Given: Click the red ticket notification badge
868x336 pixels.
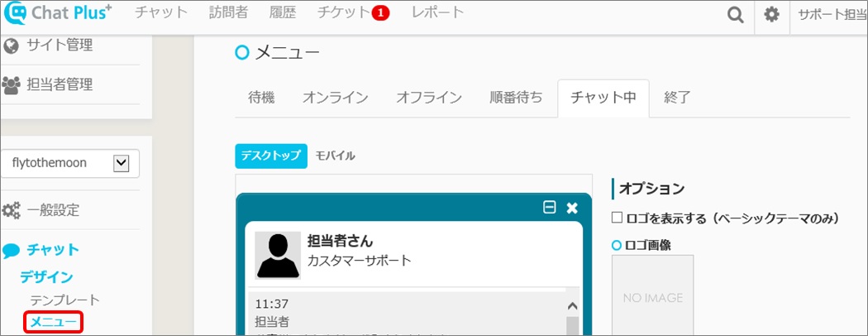Looking at the screenshot, I should coord(380,12).
